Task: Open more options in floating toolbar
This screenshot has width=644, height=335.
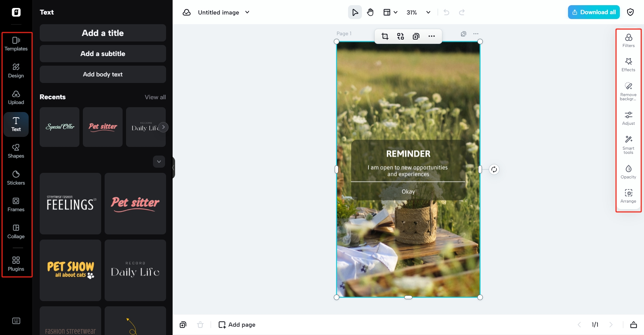Action: 432,36
